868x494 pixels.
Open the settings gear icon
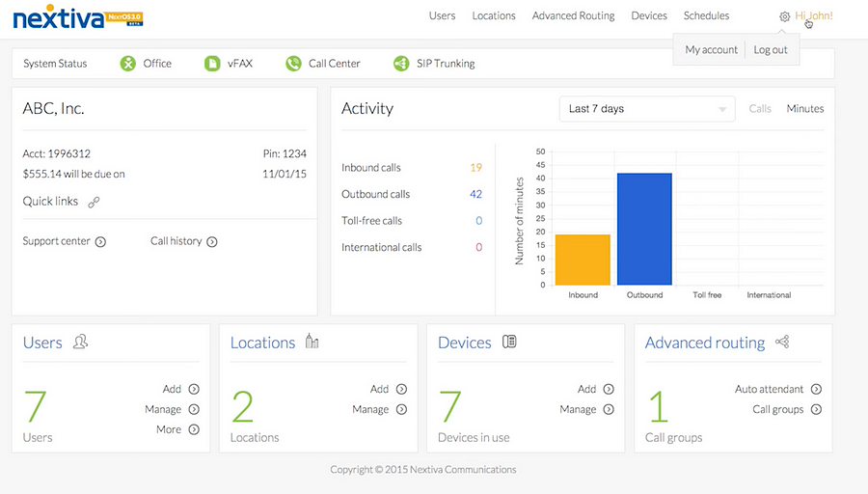[x=784, y=16]
